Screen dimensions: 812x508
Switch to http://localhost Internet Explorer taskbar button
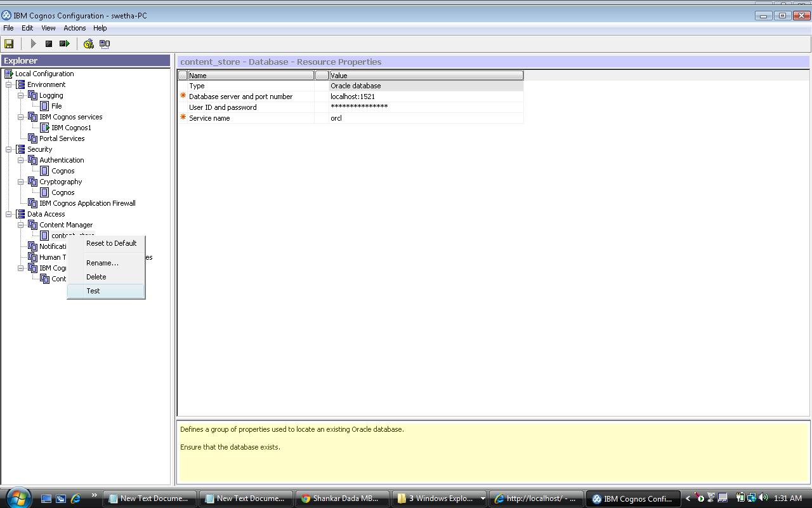tap(535, 498)
